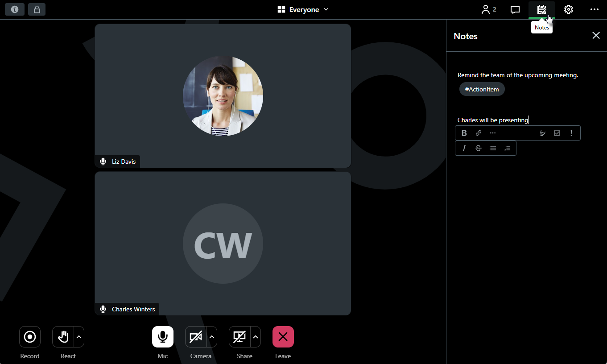Image resolution: width=607 pixels, height=364 pixels.
Task: Mark the note as an action item checkbox
Action: pyautogui.click(x=557, y=133)
